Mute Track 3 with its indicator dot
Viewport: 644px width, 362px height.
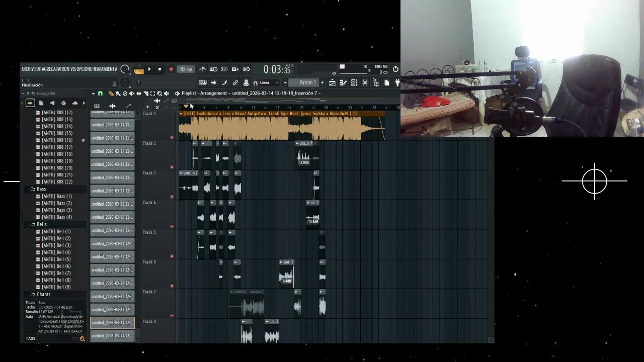click(x=172, y=197)
